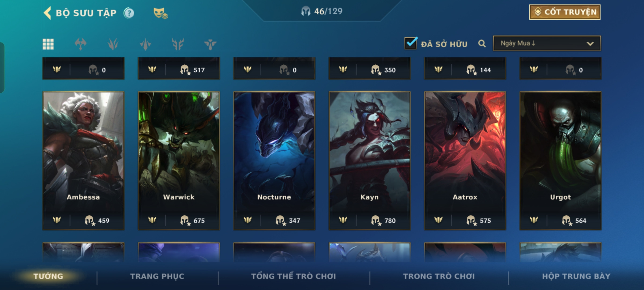Screen dimensions: 644x290
Task: Select the all-roles grid filter icon
Action: pos(48,44)
